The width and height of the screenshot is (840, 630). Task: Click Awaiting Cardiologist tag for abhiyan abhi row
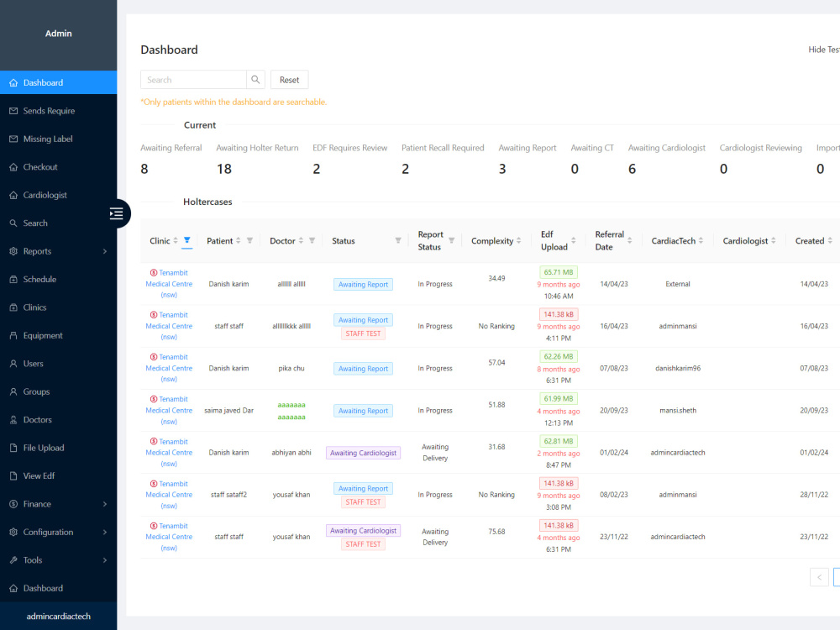click(363, 453)
